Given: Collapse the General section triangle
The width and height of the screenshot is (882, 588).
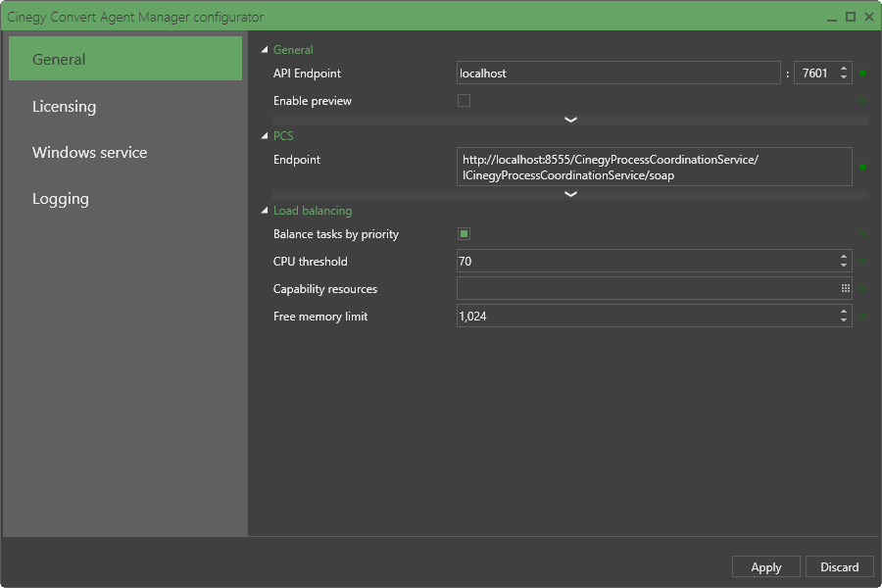Looking at the screenshot, I should tap(265, 50).
